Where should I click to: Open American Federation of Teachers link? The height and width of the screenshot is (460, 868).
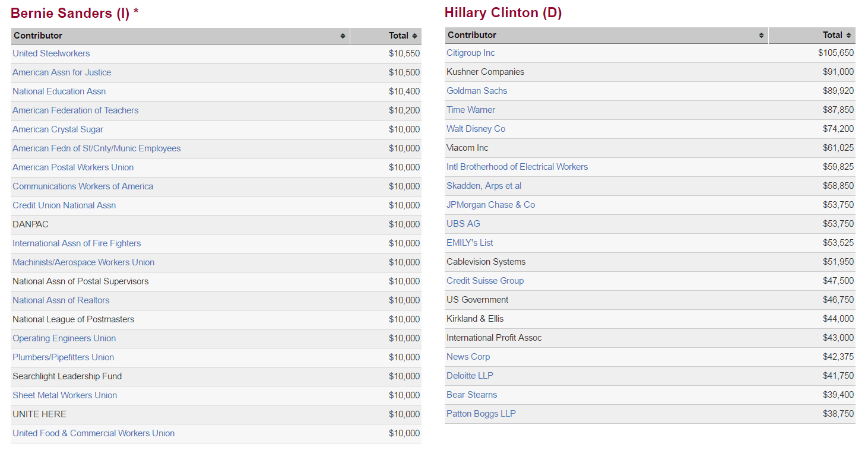click(x=75, y=110)
